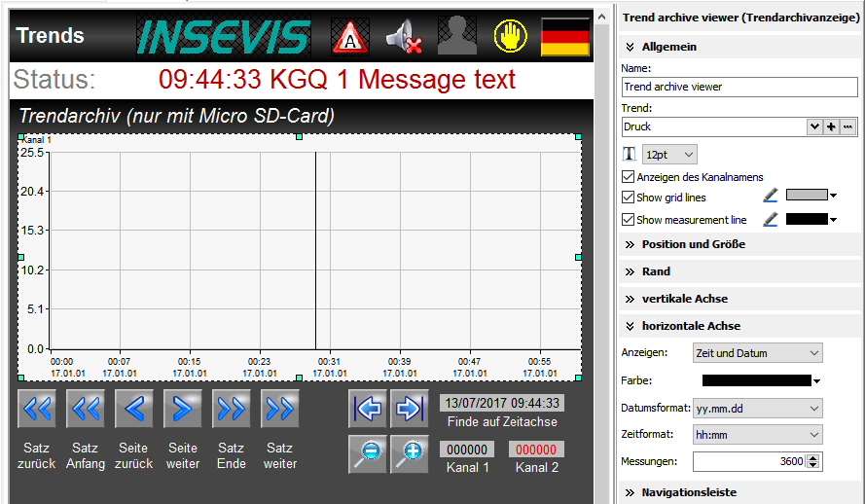
Task: Click the alarm warning triangle icon
Action: [x=350, y=37]
